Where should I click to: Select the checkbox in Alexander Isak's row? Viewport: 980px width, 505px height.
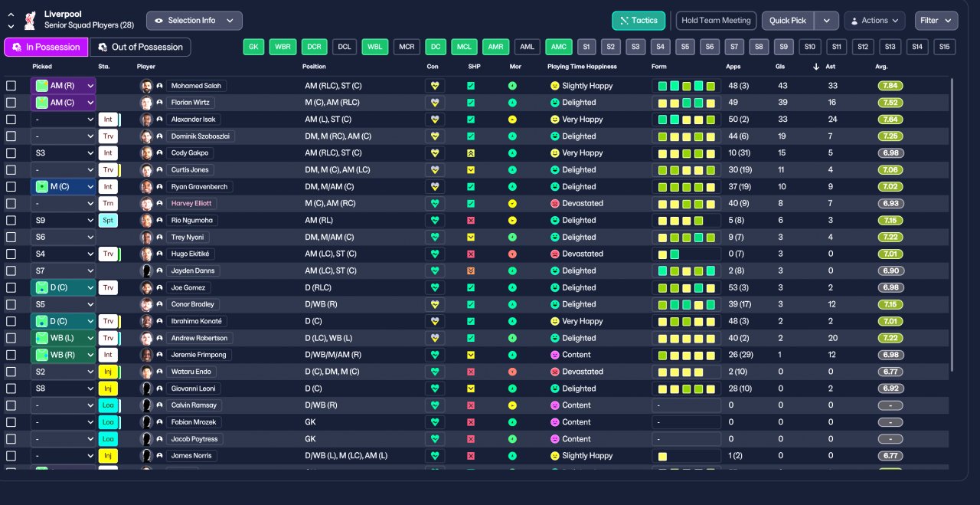(11, 120)
